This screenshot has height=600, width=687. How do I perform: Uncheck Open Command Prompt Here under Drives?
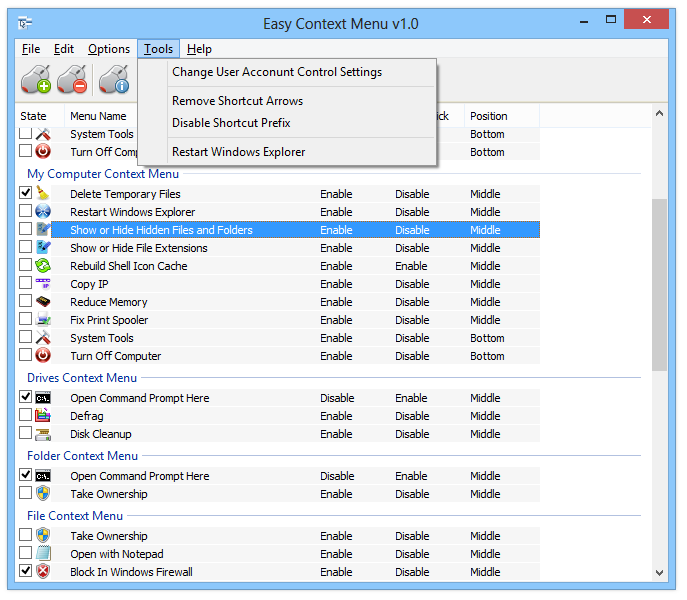point(25,396)
